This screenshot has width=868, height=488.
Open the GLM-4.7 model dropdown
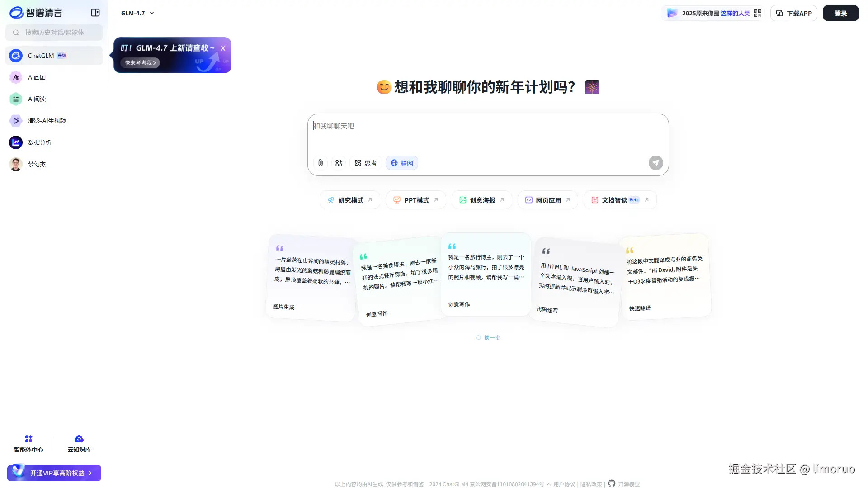click(x=137, y=13)
